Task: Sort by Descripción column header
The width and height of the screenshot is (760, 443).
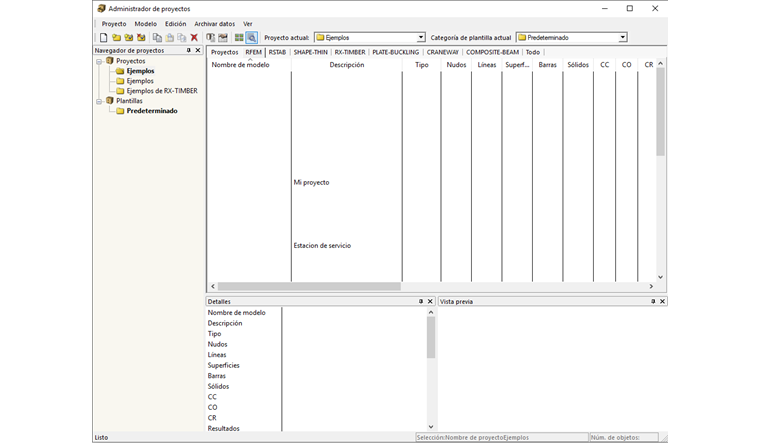Action: pyautogui.click(x=347, y=64)
